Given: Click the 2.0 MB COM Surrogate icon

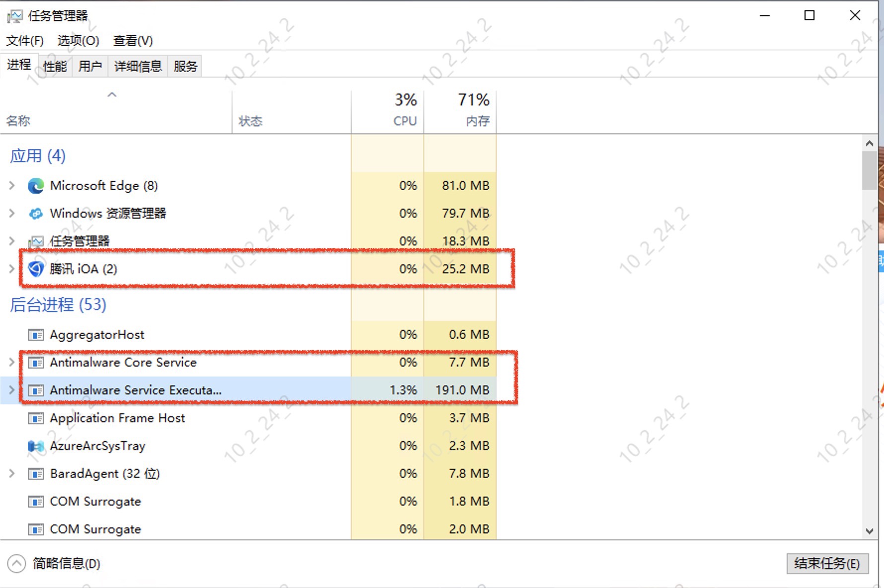Looking at the screenshot, I should coord(36,530).
